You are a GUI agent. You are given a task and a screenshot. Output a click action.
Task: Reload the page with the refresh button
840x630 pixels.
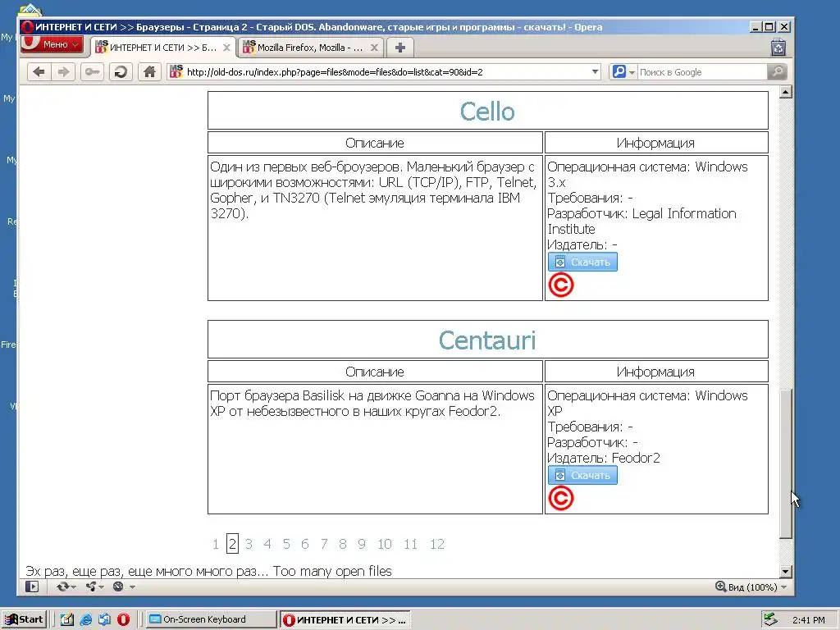tap(121, 72)
